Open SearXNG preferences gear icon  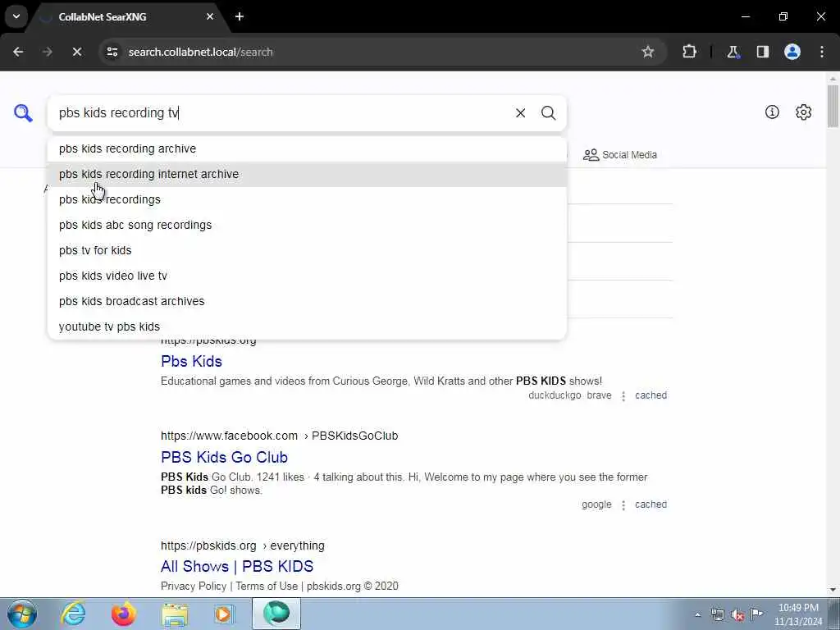803,112
